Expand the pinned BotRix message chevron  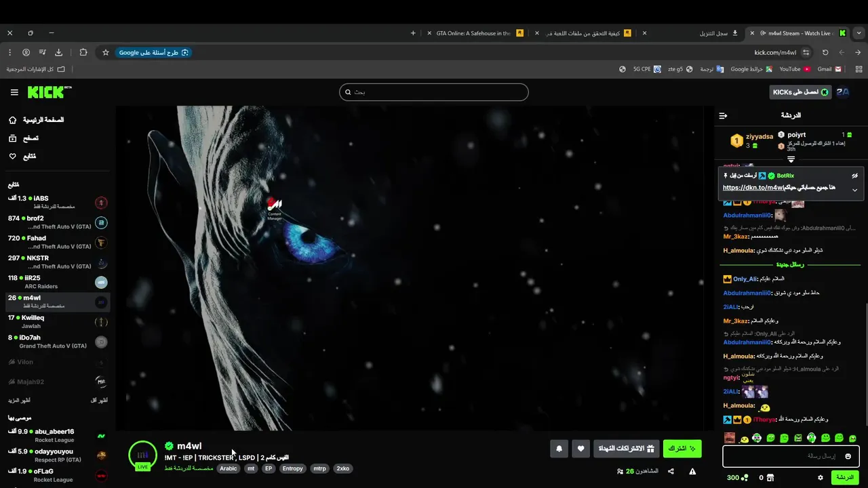[x=854, y=190]
